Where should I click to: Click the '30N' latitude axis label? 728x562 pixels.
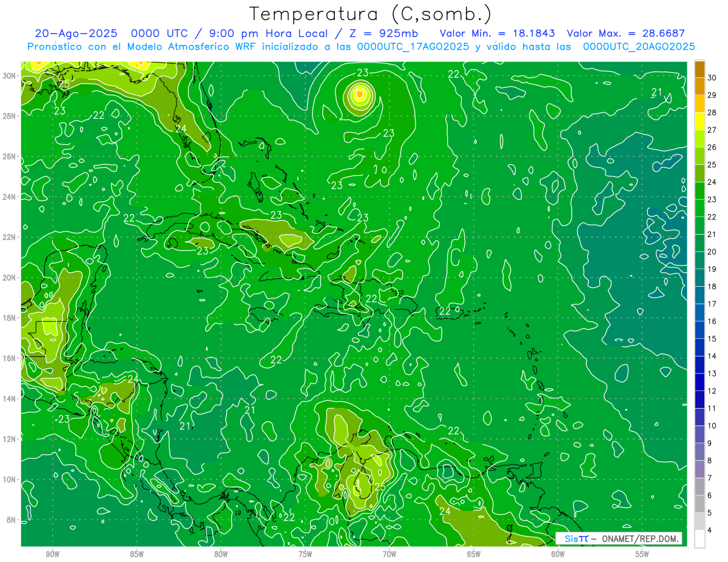tap(9, 75)
